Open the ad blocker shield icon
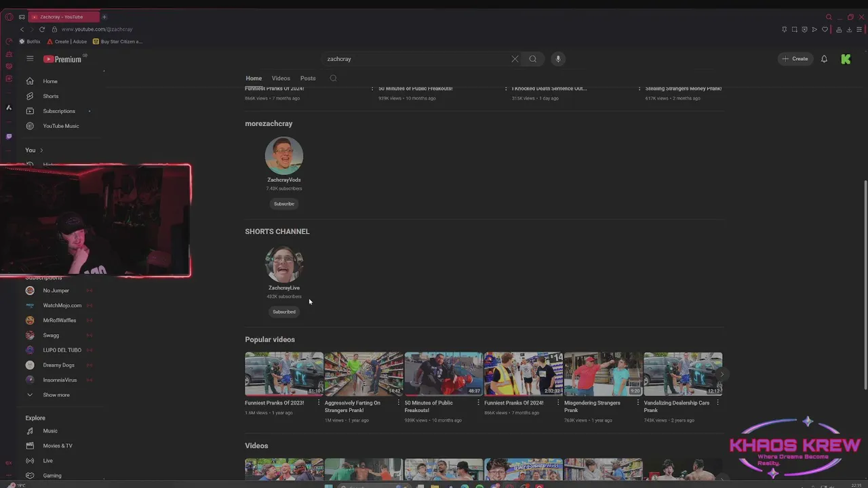Image resolution: width=868 pixels, height=488 pixels. (x=805, y=29)
